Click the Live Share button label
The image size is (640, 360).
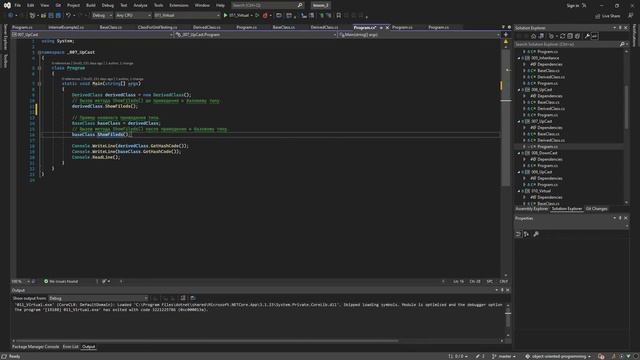click(x=611, y=16)
